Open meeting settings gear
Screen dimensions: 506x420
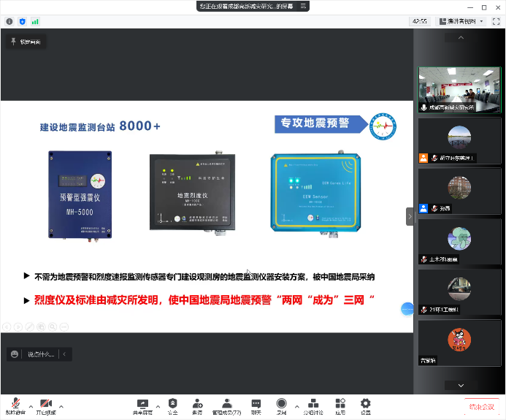365,405
